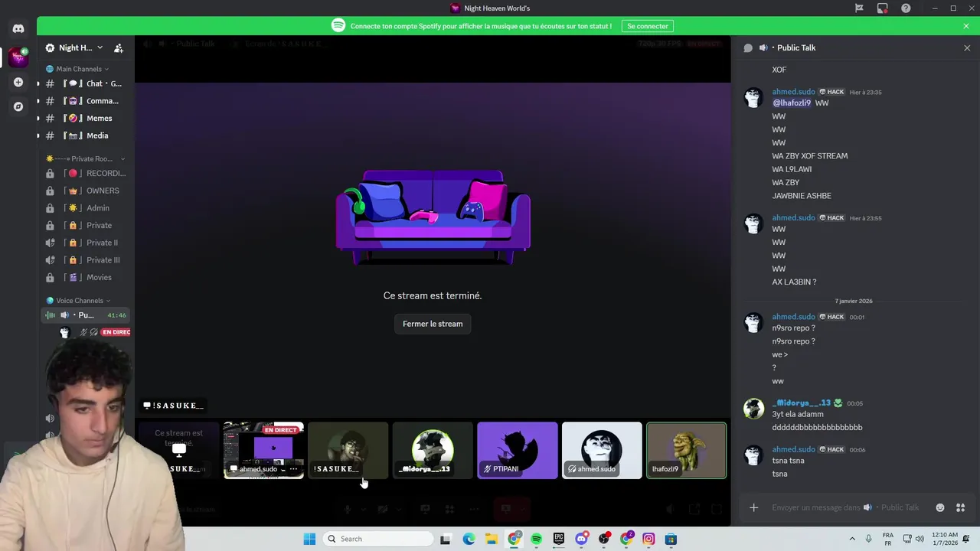Dismiss the green Spotify banner
Viewport: 980px width, 551px height.
pyautogui.click(x=966, y=26)
